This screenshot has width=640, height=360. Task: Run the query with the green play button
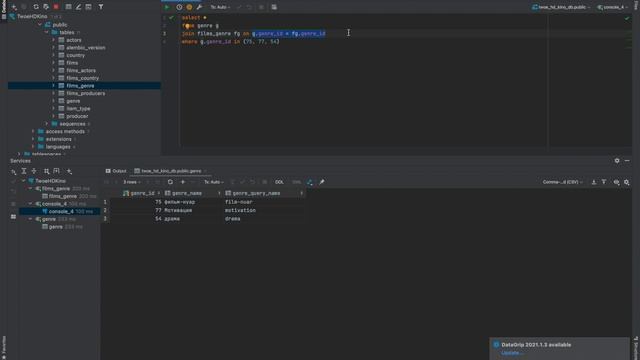click(x=167, y=7)
